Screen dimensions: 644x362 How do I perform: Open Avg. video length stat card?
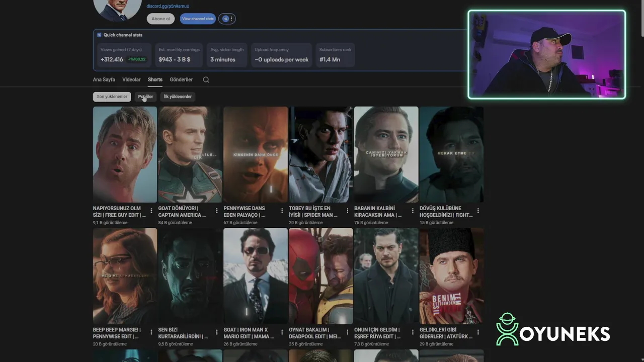point(227,55)
